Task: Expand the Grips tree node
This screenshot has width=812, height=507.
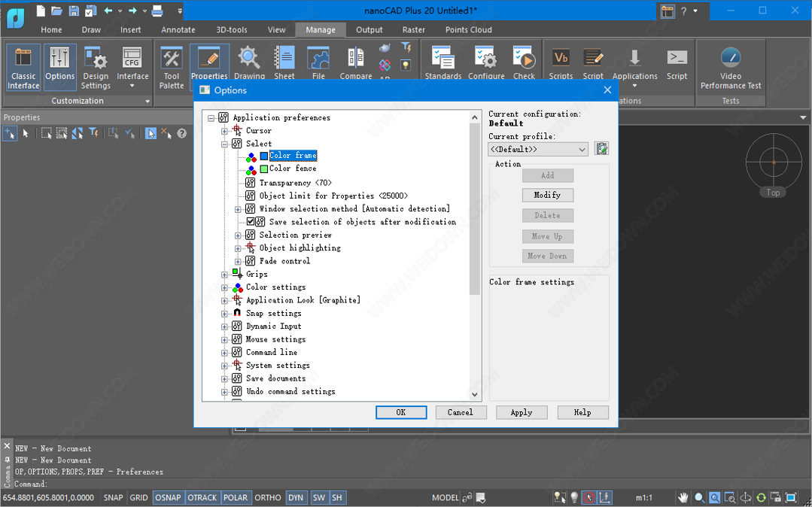Action: click(x=224, y=275)
